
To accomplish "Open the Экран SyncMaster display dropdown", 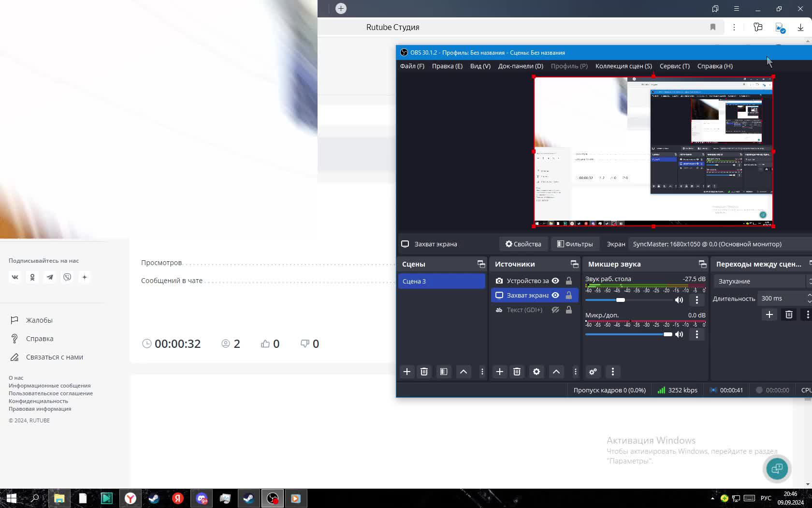I will pos(720,244).
